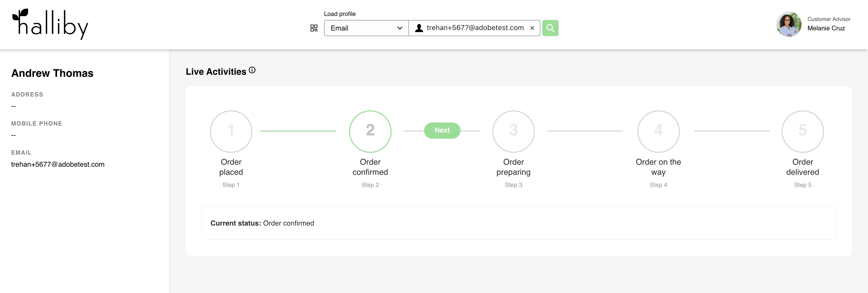Click the Load profile label

pos(340,14)
